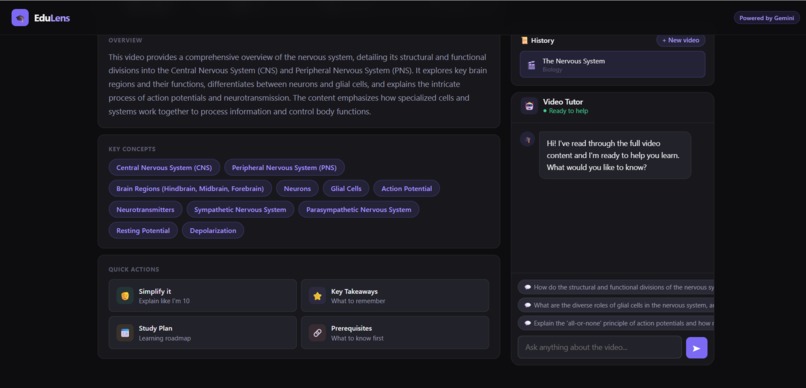
Task: Click the OVERVIEW section label
Action: (125, 40)
